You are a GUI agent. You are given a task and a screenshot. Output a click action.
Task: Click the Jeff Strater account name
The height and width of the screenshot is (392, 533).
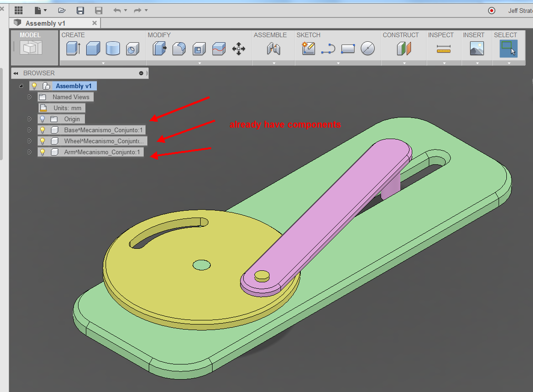click(x=521, y=10)
